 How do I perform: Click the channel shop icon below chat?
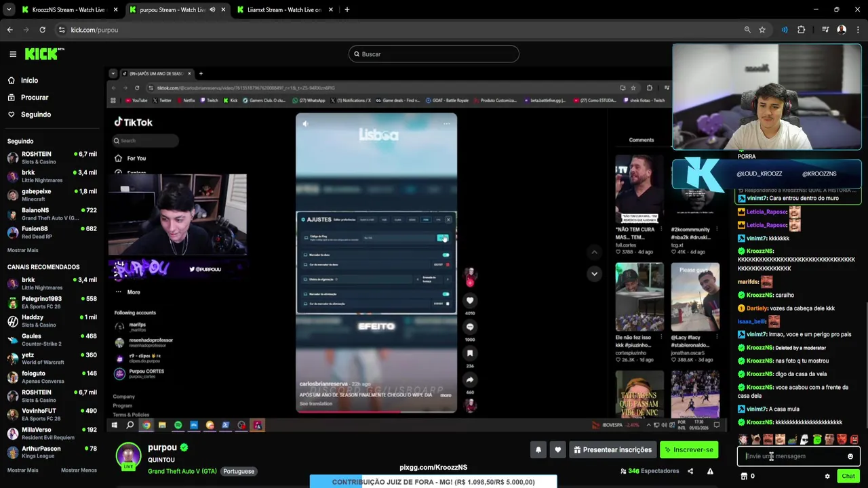744,476
